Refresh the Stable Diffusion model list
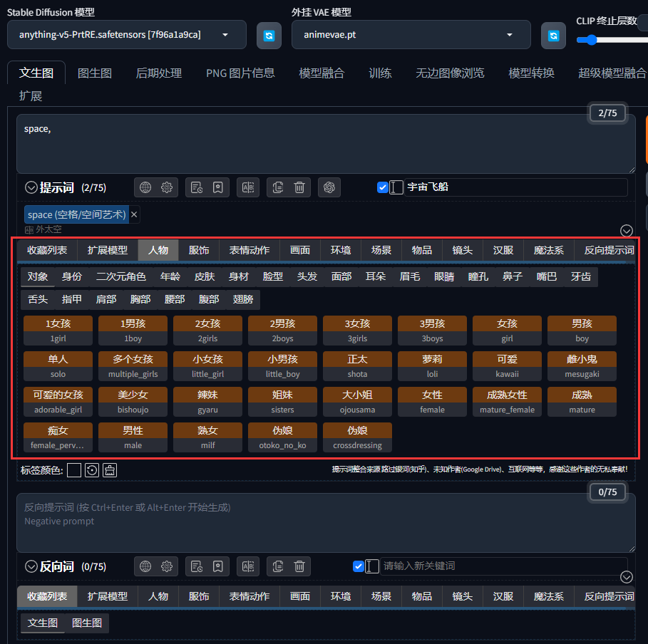This screenshot has width=648, height=644. point(269,34)
